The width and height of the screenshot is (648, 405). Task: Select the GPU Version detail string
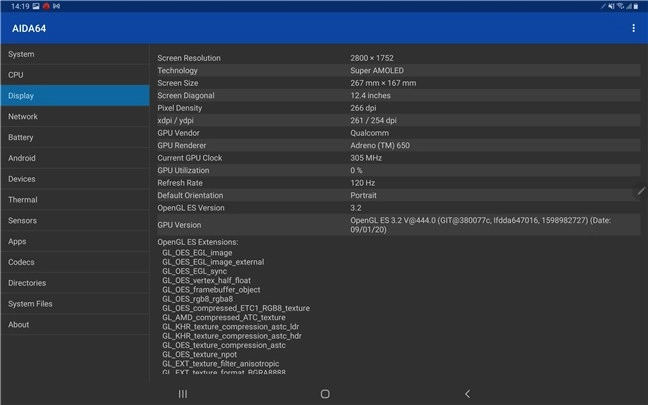(x=481, y=225)
